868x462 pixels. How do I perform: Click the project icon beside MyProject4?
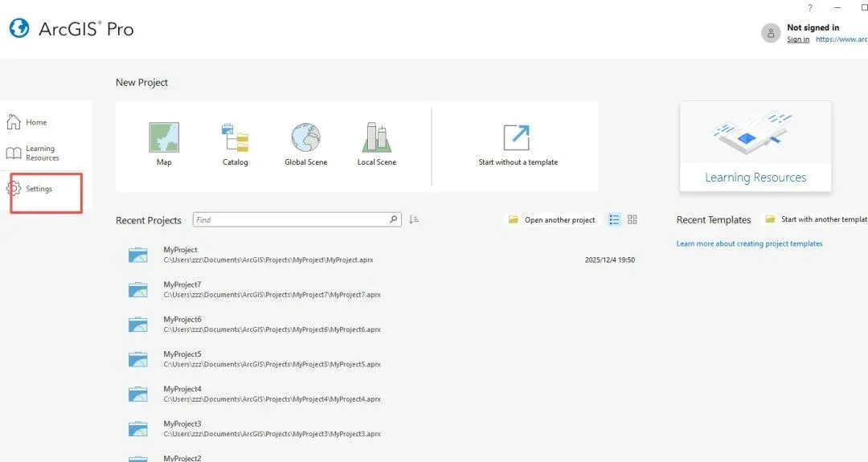pyautogui.click(x=138, y=394)
